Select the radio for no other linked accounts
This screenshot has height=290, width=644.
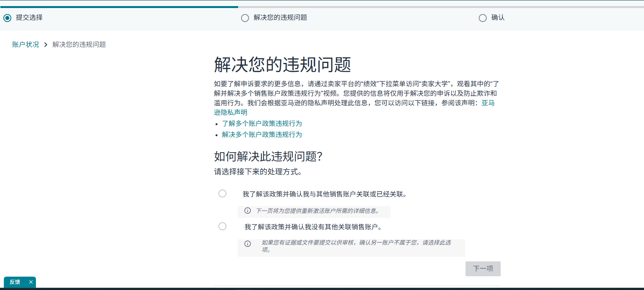click(222, 226)
